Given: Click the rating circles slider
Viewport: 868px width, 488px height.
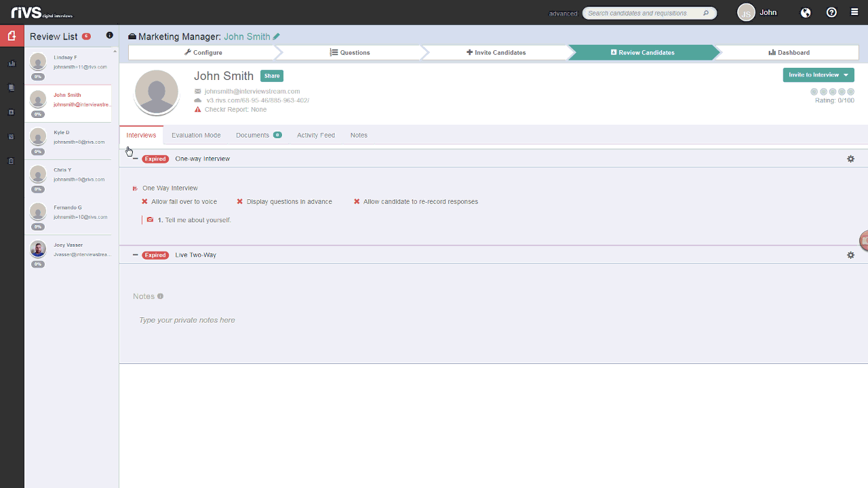Looking at the screenshot, I should [832, 91].
